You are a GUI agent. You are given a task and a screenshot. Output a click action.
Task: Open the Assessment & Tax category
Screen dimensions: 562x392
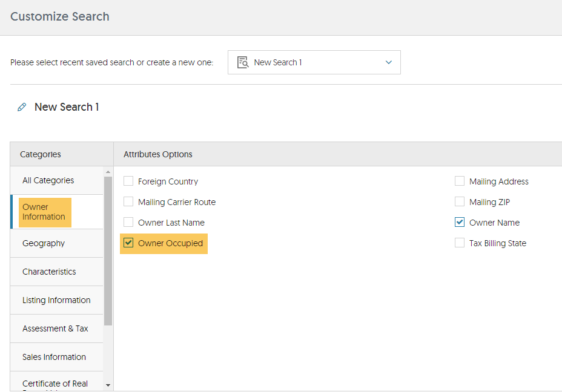[x=57, y=328]
